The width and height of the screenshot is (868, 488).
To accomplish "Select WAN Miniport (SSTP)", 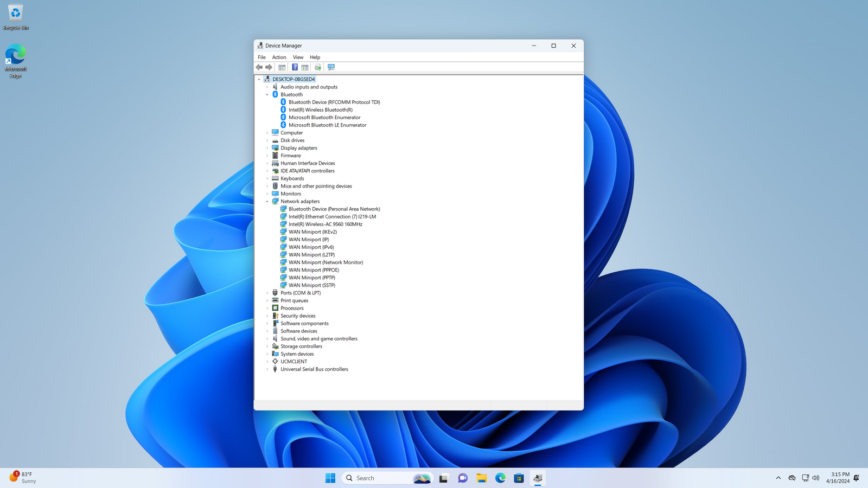I will [x=312, y=285].
